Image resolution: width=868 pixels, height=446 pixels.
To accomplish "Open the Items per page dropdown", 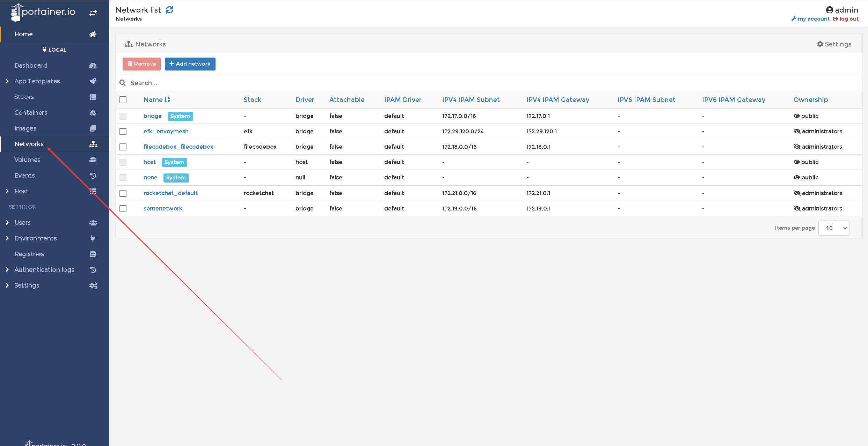I will [x=833, y=228].
